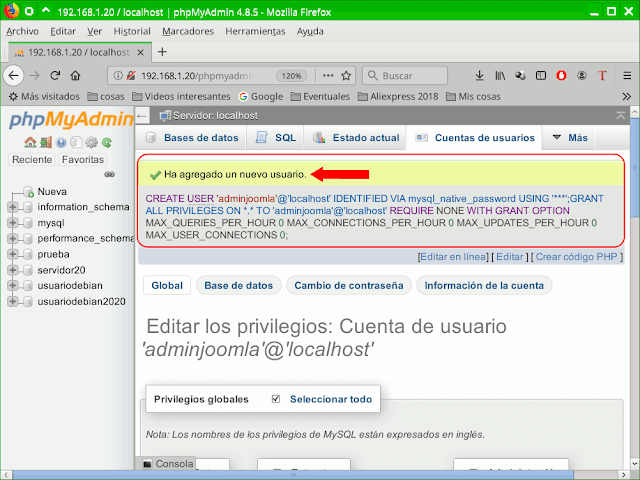Click the Crear código PHP link
Viewport: 640px width, 480px height.
(x=576, y=257)
